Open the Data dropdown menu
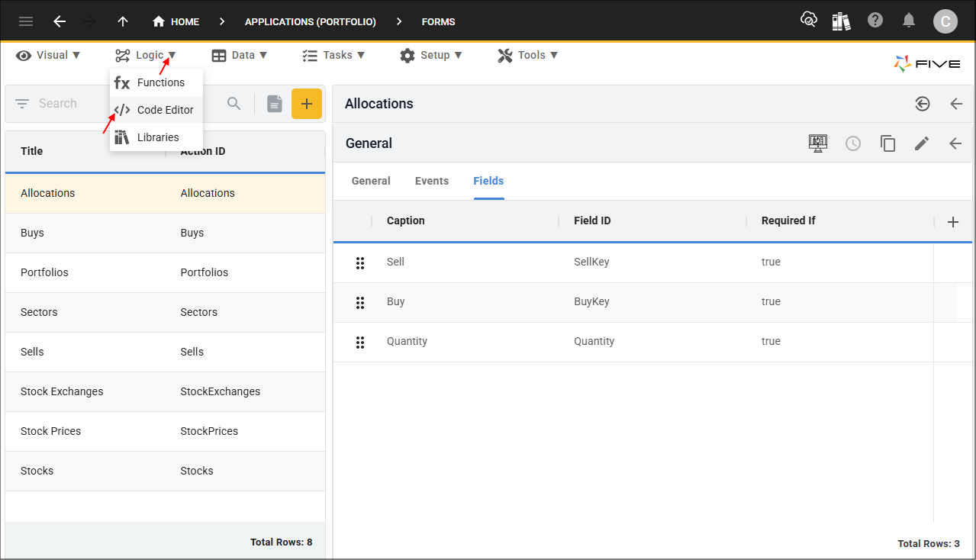 (240, 55)
